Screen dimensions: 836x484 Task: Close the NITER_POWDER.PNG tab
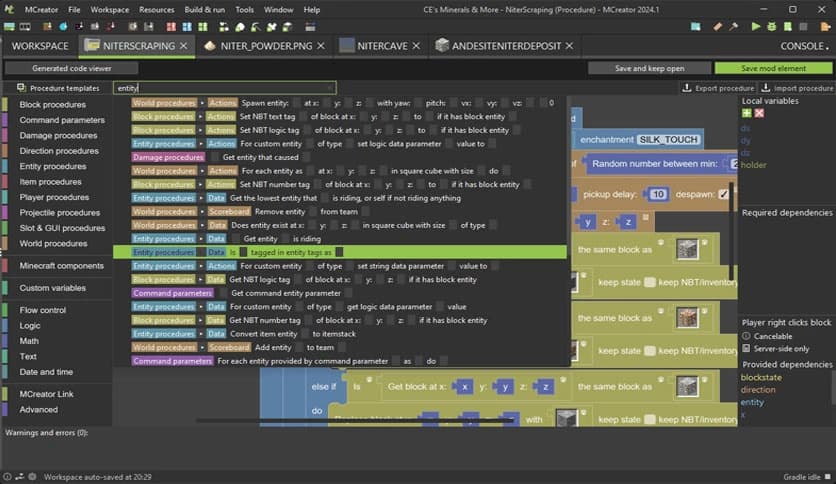[317, 46]
